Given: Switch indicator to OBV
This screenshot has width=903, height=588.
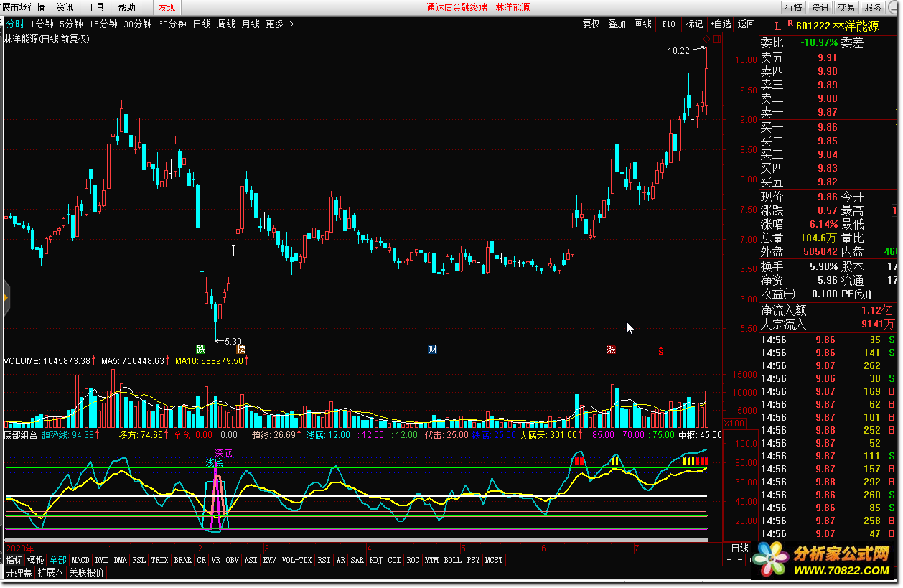Looking at the screenshot, I should [233, 560].
